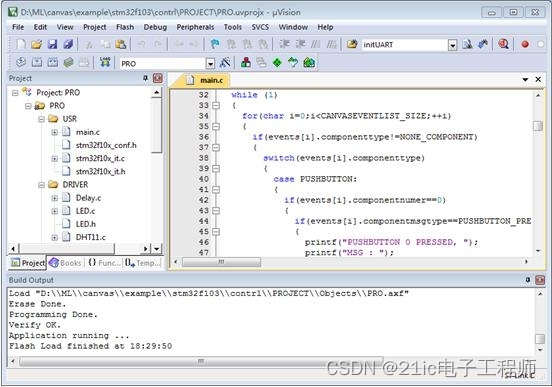
Task: Collapse the Project: PRO tree root
Action: click(x=15, y=93)
